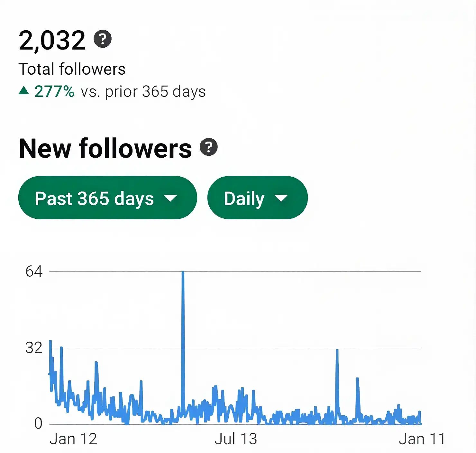Click the 2,032 followers number
Image resolution: width=476 pixels, height=453 pixels.
[51, 39]
